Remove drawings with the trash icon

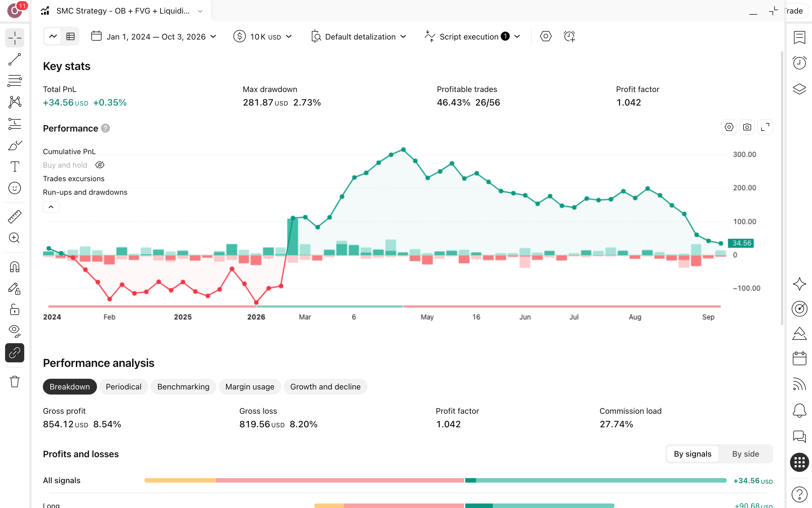pos(14,382)
